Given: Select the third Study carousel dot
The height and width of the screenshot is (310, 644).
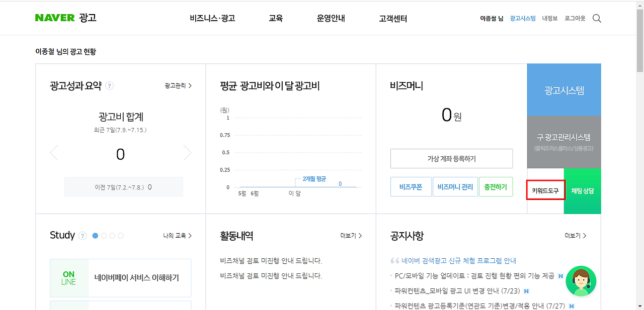Looking at the screenshot, I should click(x=112, y=236).
